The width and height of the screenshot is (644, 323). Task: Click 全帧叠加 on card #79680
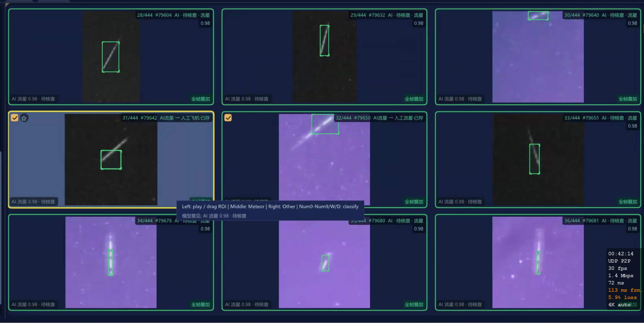click(414, 304)
